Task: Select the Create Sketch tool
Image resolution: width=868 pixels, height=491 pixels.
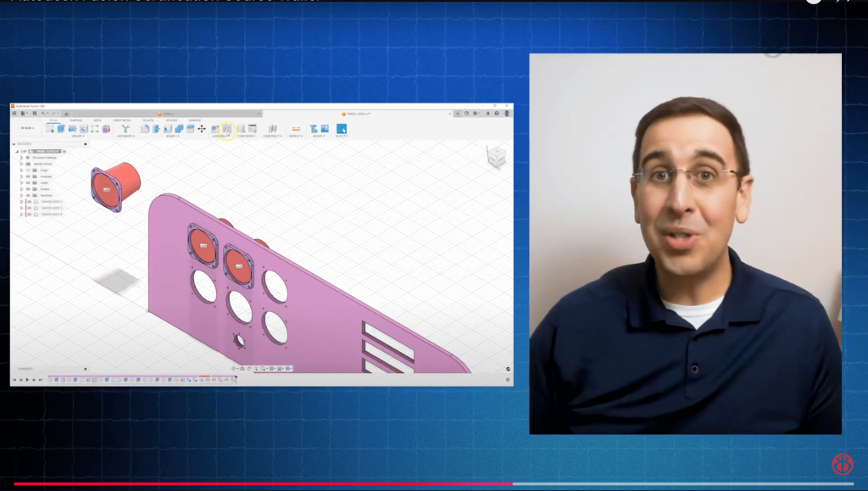Action: (x=51, y=128)
